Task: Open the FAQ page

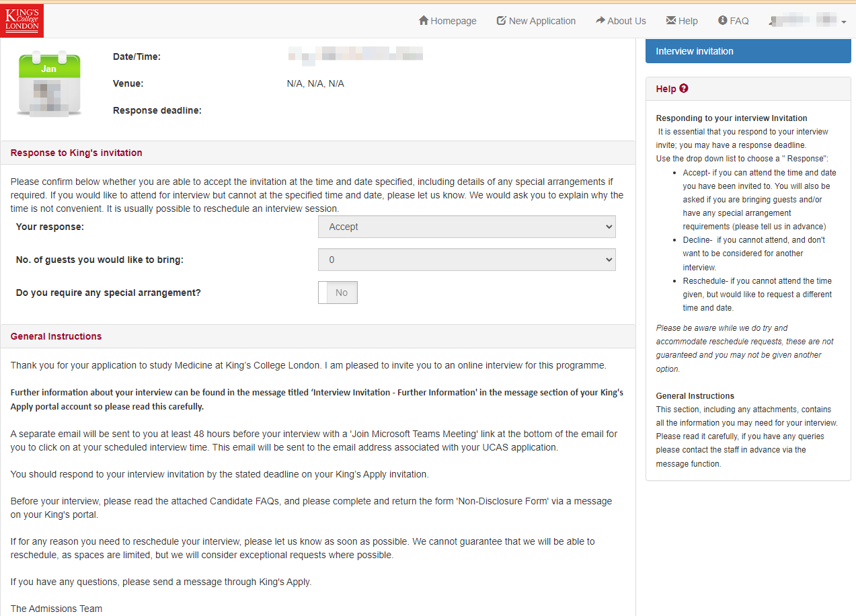Action: pyautogui.click(x=734, y=21)
